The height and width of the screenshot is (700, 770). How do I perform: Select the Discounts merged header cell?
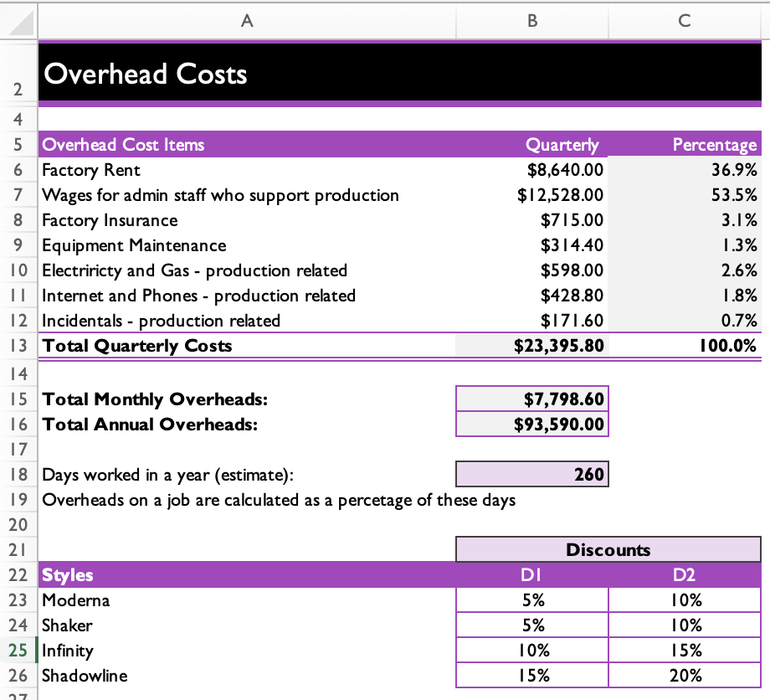[608, 549]
